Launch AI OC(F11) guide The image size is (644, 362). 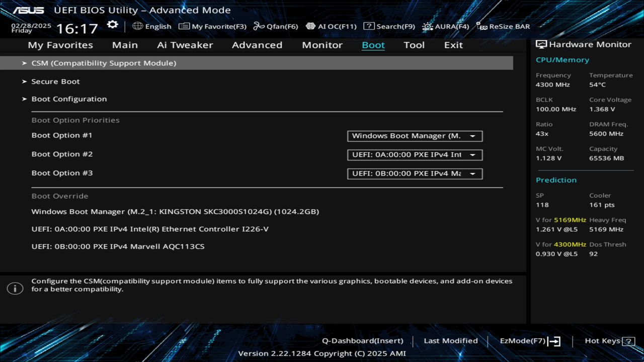click(331, 26)
